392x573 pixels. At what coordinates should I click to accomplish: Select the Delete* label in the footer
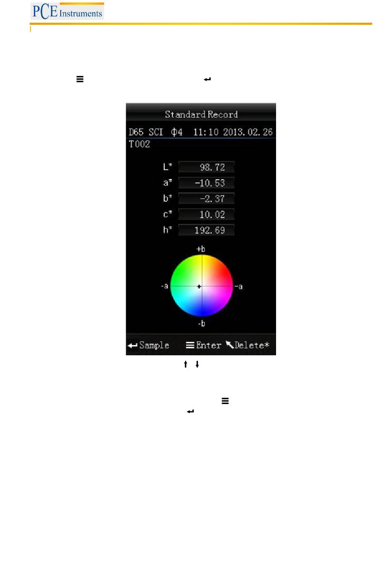click(252, 345)
